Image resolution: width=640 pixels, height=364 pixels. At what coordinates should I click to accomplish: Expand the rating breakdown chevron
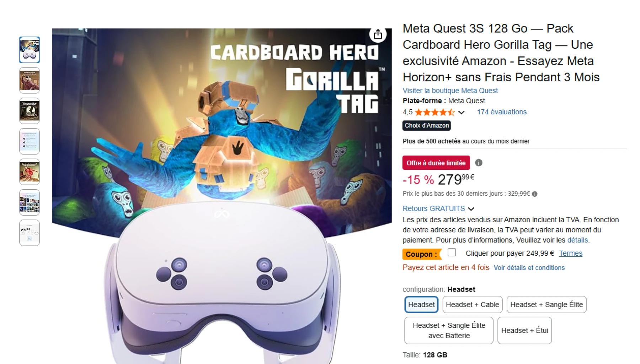[462, 112]
